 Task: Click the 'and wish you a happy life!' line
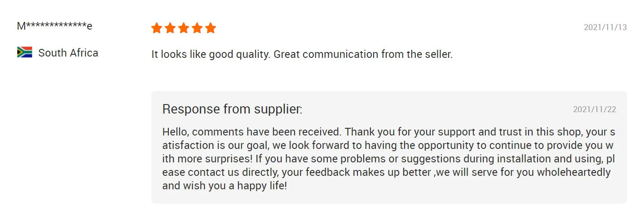pos(225,186)
